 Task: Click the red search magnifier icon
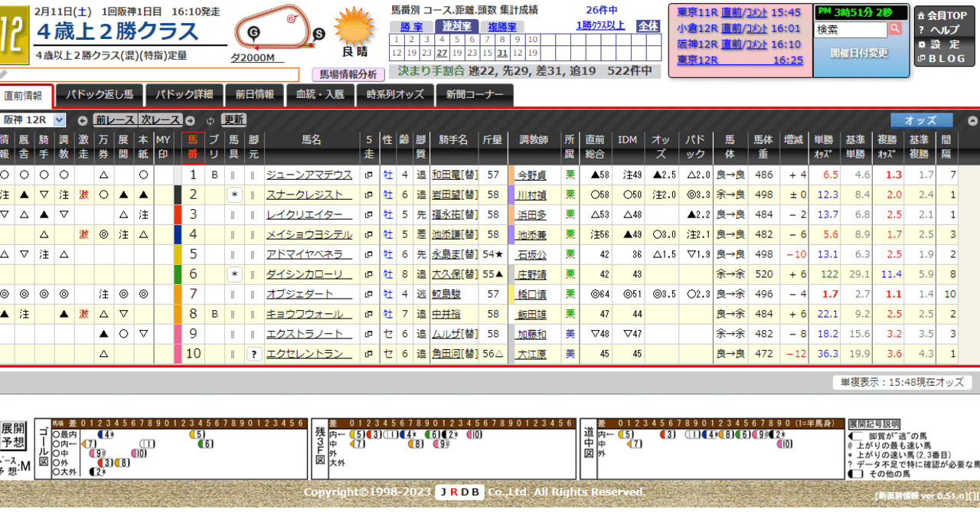tap(895, 28)
